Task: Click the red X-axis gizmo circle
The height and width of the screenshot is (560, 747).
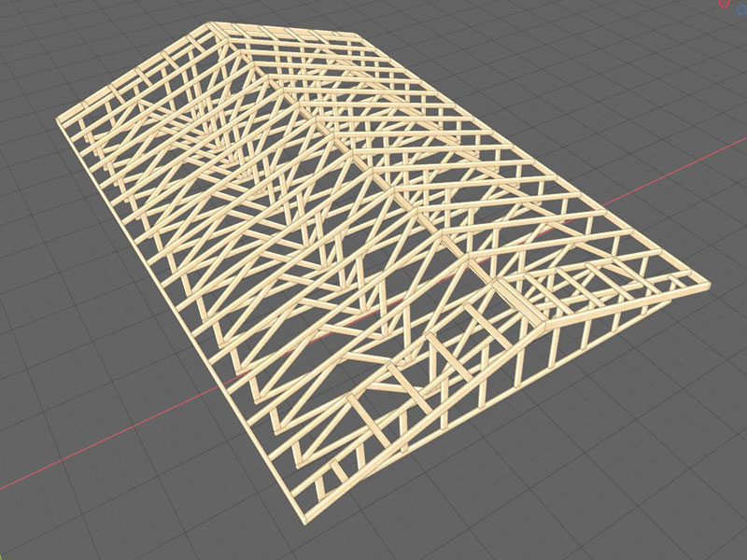Action: pyautogui.click(x=725, y=3)
